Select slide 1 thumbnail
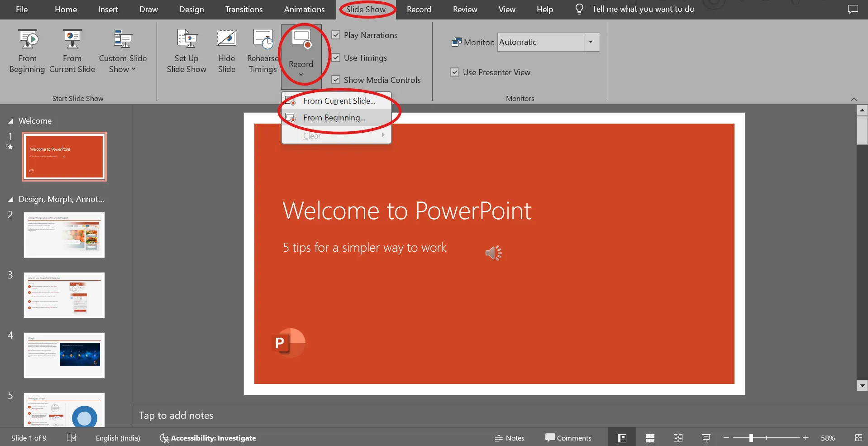This screenshot has height=446, width=868. [x=64, y=157]
